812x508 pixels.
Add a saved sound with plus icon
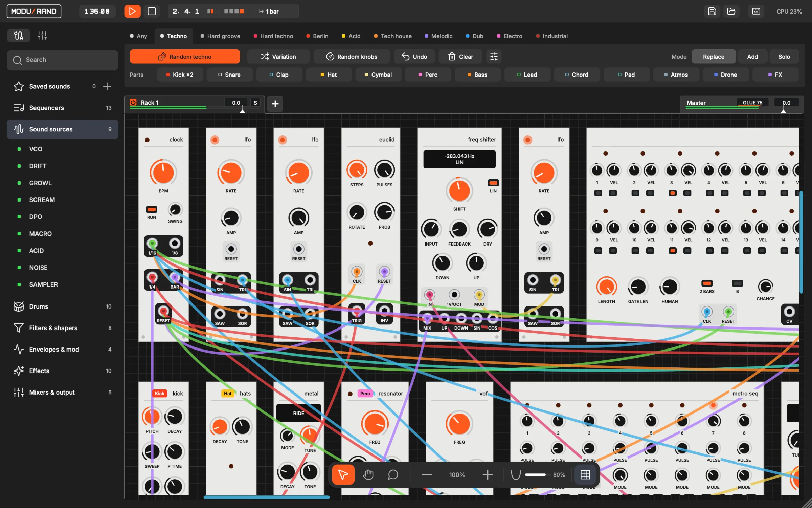pos(107,86)
